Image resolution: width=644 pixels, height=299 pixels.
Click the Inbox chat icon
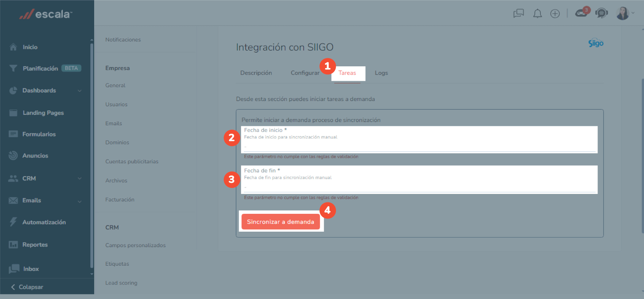(x=14, y=269)
